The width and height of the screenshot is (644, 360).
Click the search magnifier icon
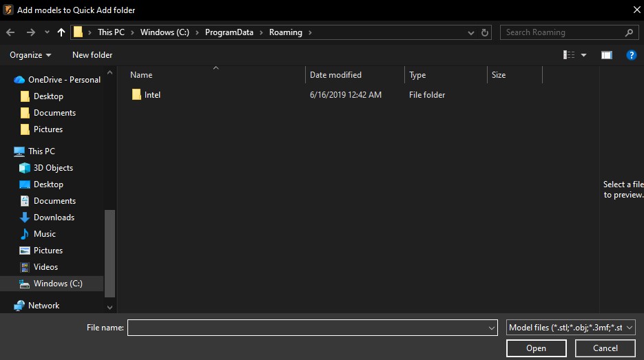click(x=629, y=32)
